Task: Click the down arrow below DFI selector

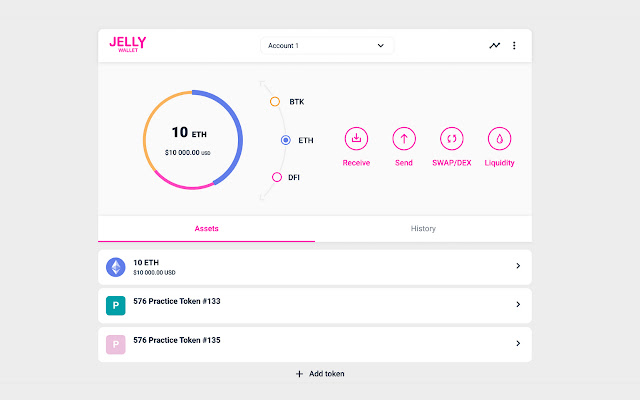Action: (x=262, y=198)
